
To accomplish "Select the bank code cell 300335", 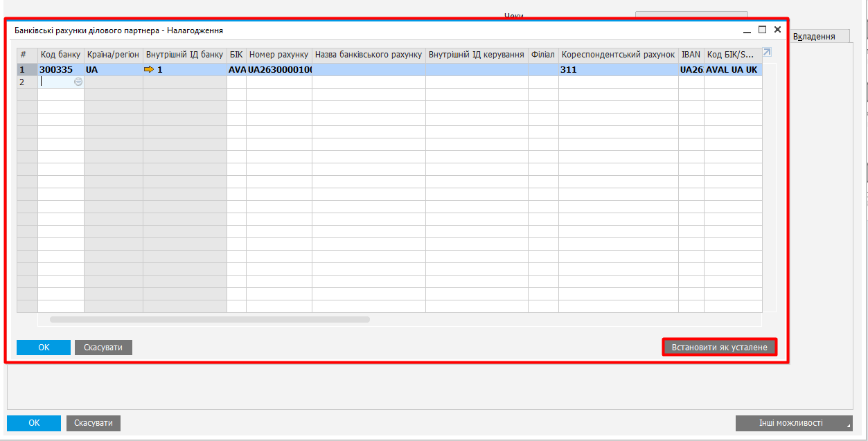I will [61, 70].
